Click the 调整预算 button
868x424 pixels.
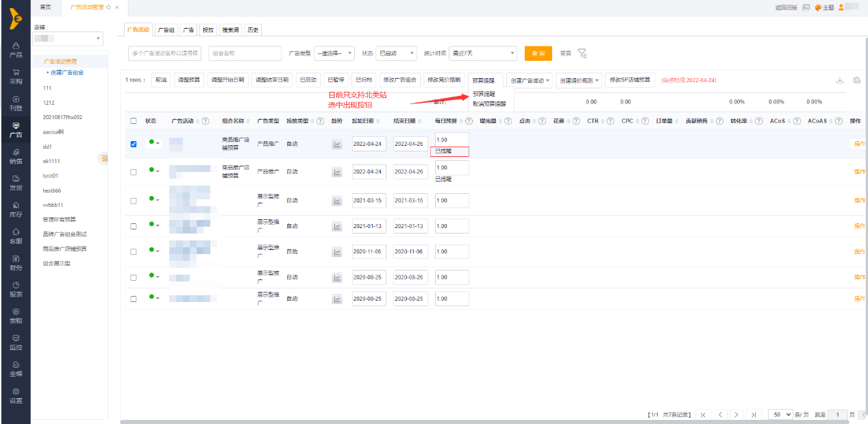189,80
